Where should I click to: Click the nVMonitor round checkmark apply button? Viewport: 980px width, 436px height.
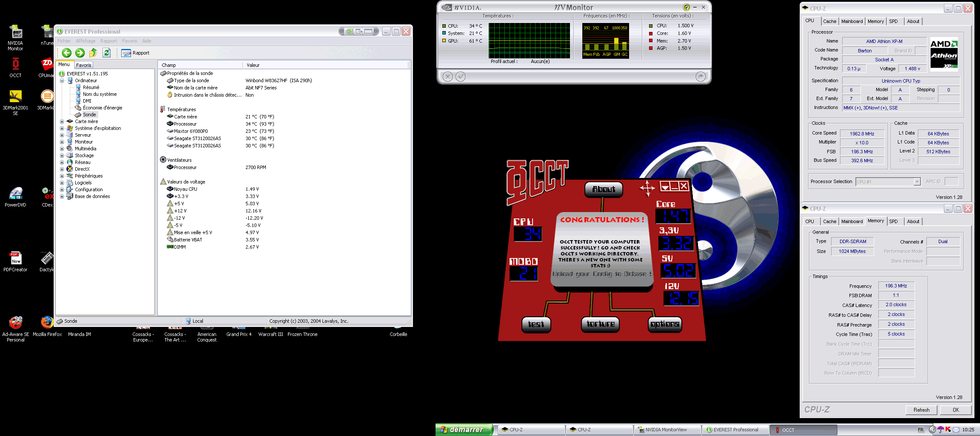pos(461,77)
